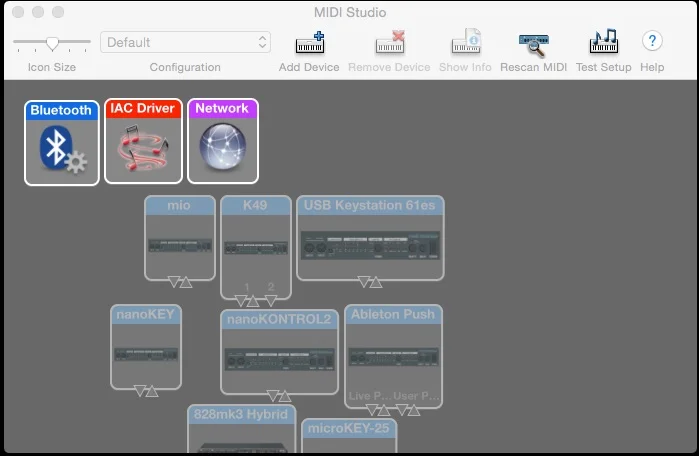Viewport: 699px width, 456px height.
Task: Click the Remove Device label
Action: click(x=389, y=67)
